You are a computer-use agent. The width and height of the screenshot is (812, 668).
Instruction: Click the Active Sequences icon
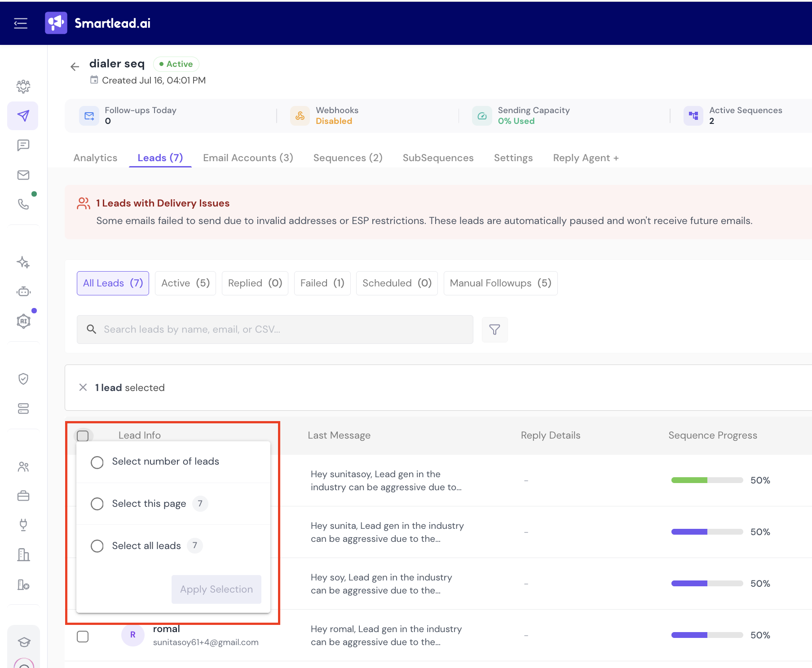(693, 116)
